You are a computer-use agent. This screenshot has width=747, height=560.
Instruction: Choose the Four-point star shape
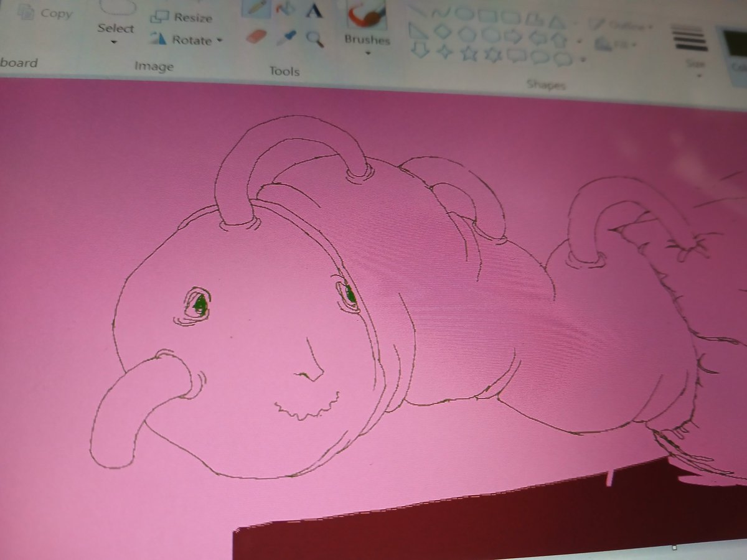click(x=444, y=51)
